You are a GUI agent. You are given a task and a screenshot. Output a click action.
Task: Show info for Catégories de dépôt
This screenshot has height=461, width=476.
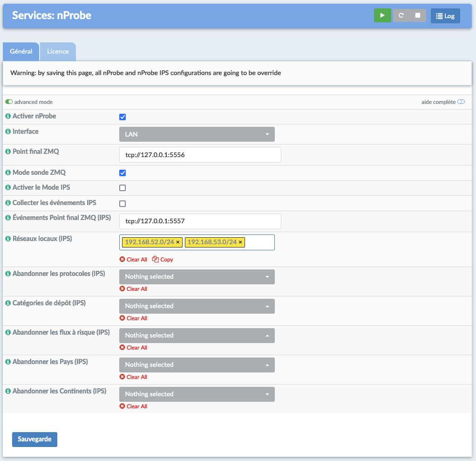(x=8, y=303)
